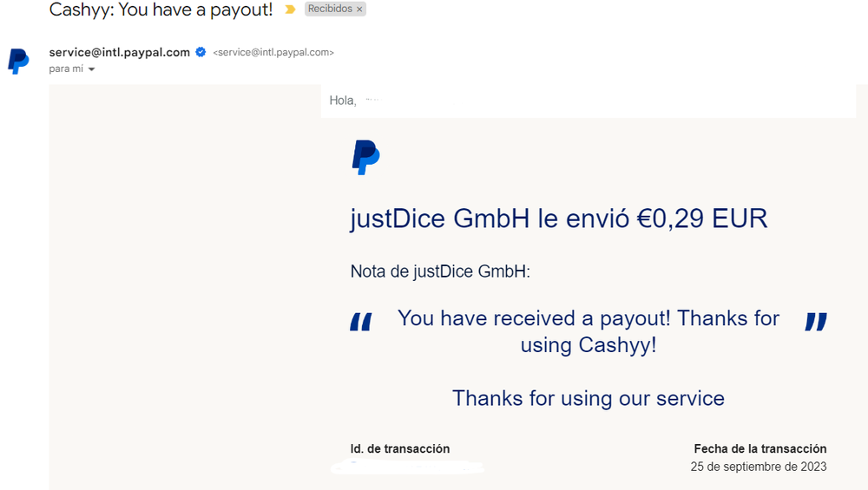868x490 pixels.
Task: Click the PayPal logo in email body
Action: [x=365, y=157]
